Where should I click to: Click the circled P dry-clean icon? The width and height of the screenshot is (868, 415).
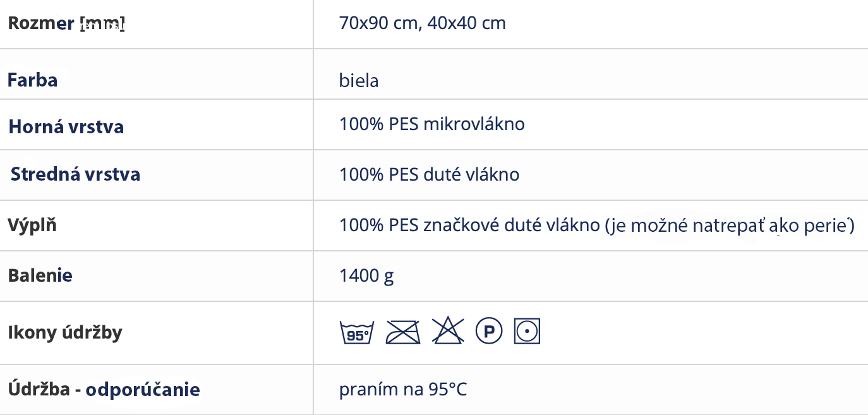tap(488, 331)
